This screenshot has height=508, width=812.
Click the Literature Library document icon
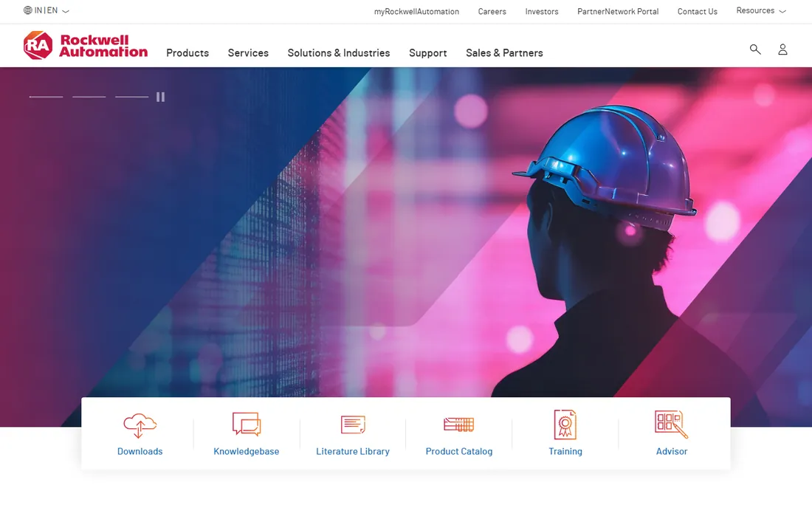point(353,425)
